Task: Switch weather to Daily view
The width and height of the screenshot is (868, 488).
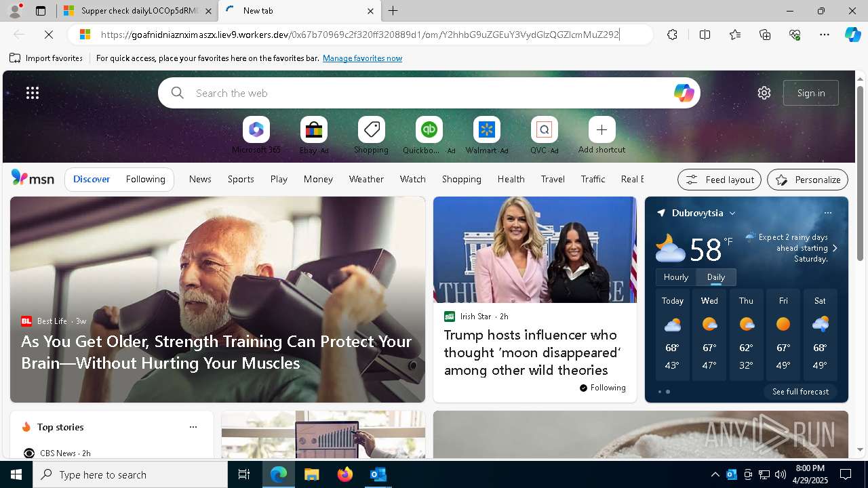Action: (715, 277)
